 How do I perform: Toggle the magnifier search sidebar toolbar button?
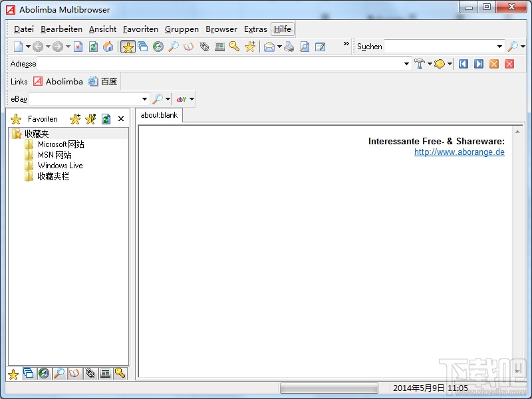(x=174, y=47)
